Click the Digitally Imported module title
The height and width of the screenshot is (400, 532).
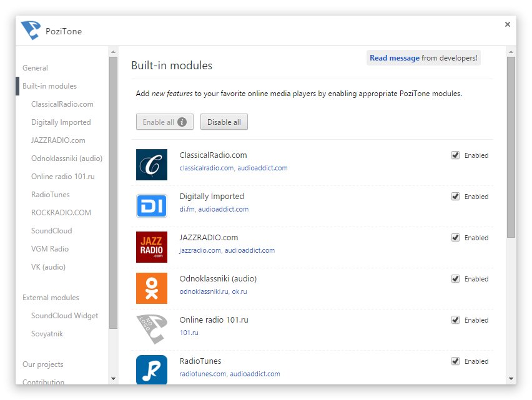[212, 197]
